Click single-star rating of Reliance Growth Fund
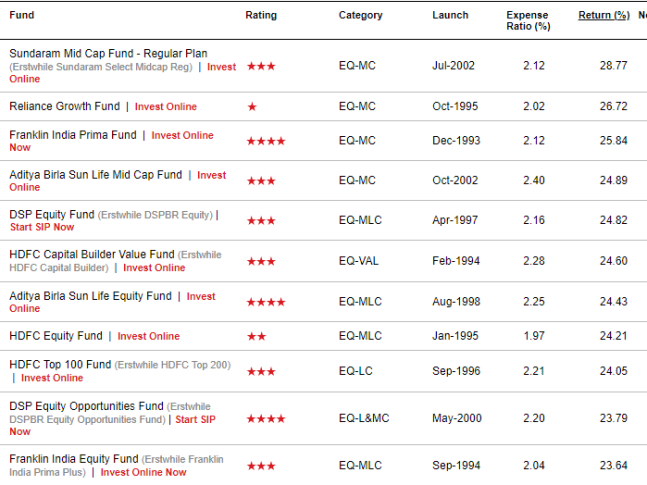Viewport: 647px width, 485px height. pos(252,107)
